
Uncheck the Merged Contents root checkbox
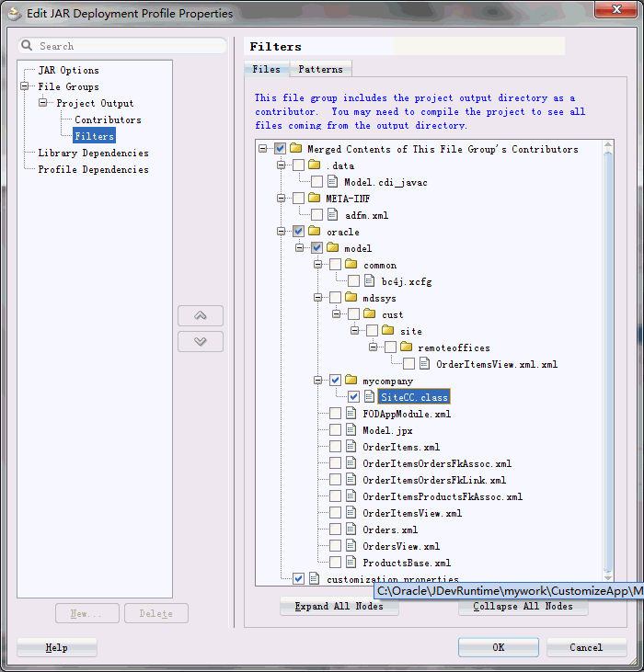(x=281, y=149)
